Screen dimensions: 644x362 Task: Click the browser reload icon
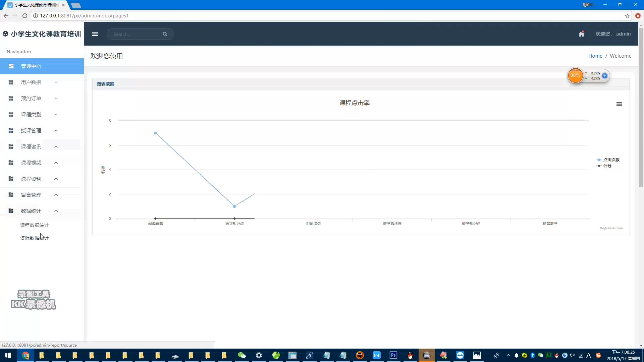point(24,16)
